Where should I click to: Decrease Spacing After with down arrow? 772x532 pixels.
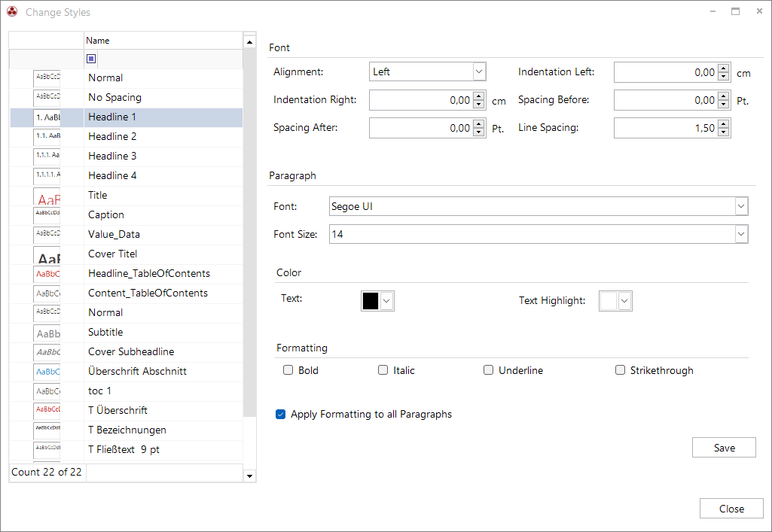click(x=478, y=132)
